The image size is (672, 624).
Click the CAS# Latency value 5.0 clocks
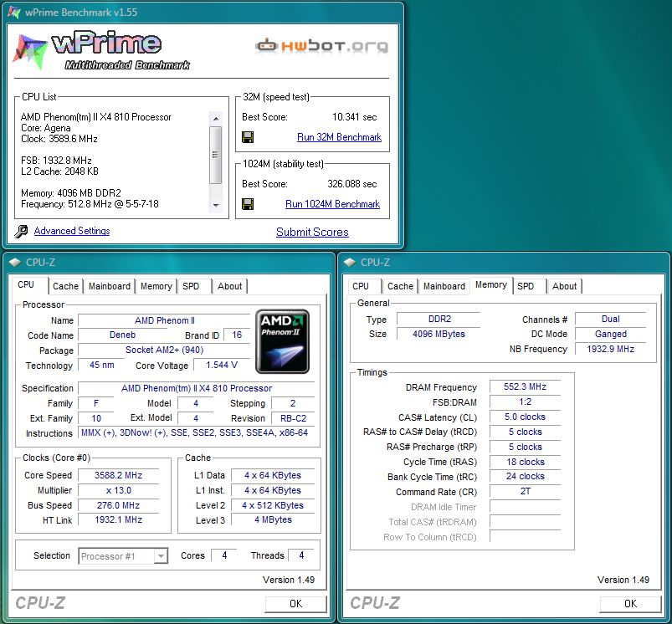[525, 417]
